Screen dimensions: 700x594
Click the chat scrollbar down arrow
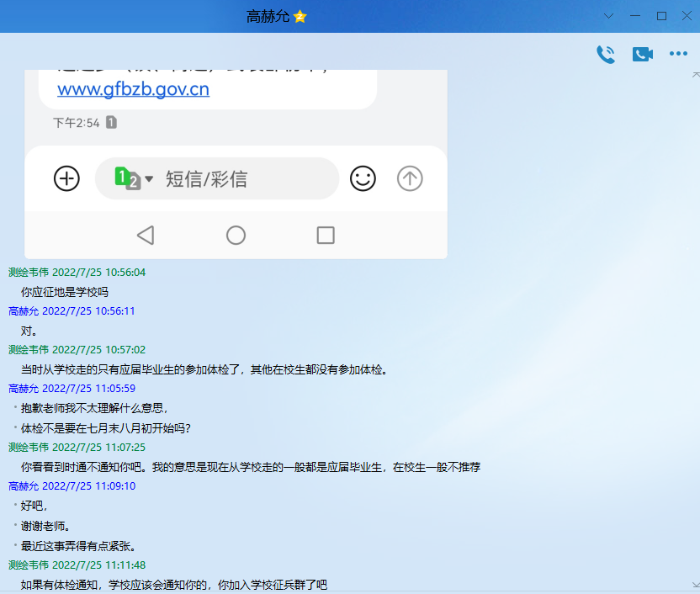click(x=695, y=585)
